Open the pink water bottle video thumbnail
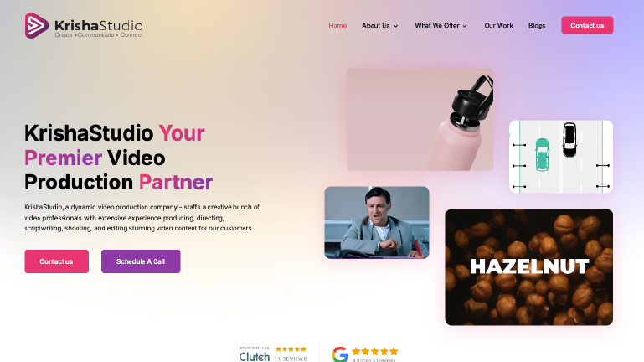This screenshot has height=362, width=644. point(420,120)
